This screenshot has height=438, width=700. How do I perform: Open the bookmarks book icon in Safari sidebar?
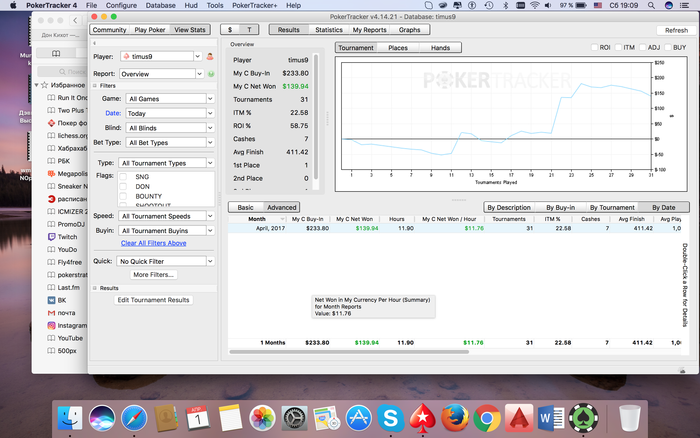click(56, 53)
